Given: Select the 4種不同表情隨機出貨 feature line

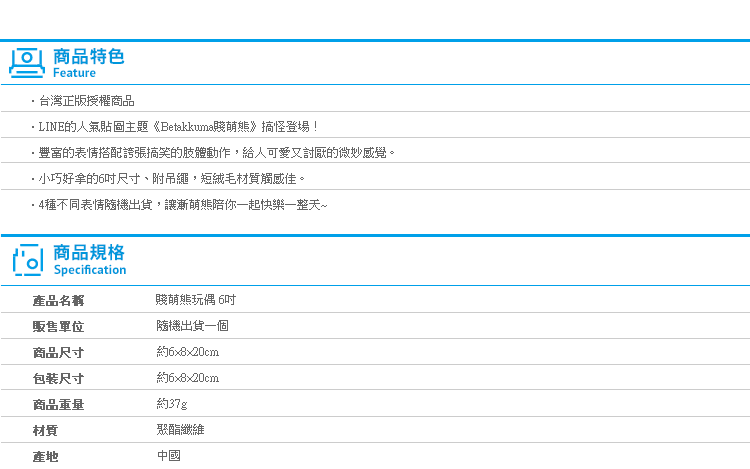Looking at the screenshot, I should coord(179,205).
